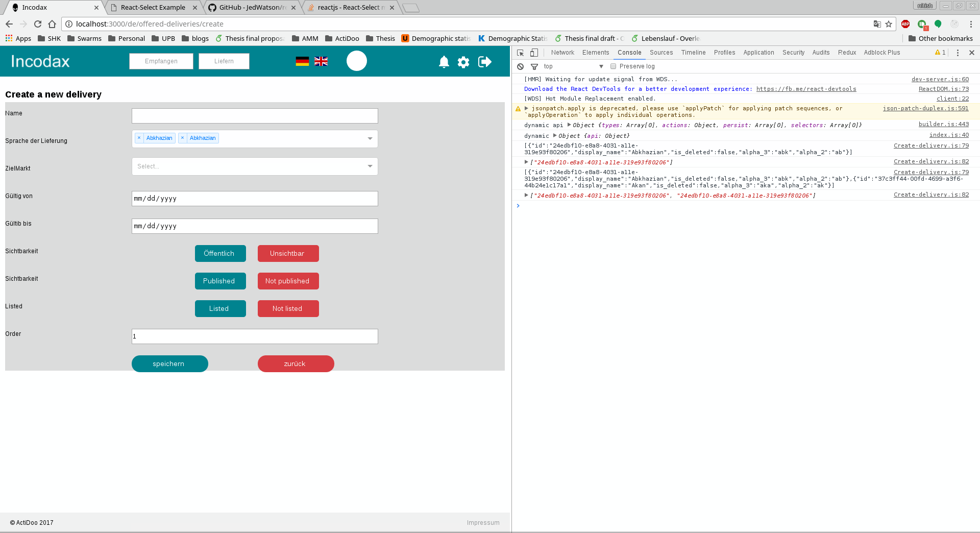Go to browser home page
Viewport: 980px width, 533px height.
click(52, 24)
